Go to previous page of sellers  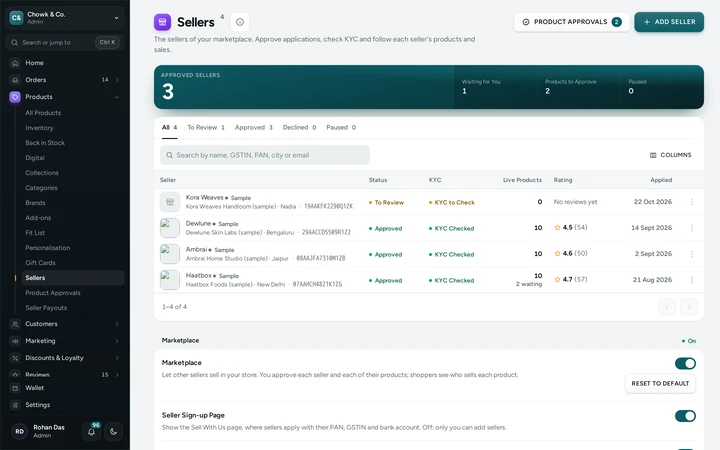click(x=667, y=307)
